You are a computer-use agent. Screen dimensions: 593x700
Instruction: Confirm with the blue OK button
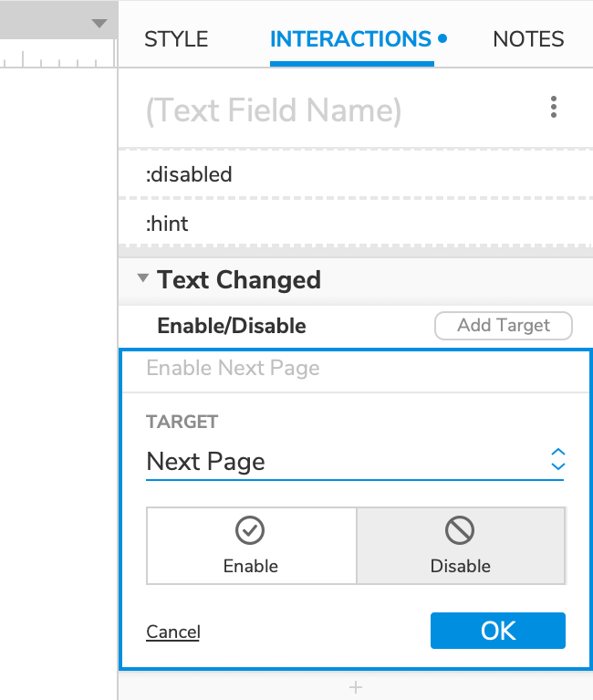[498, 631]
